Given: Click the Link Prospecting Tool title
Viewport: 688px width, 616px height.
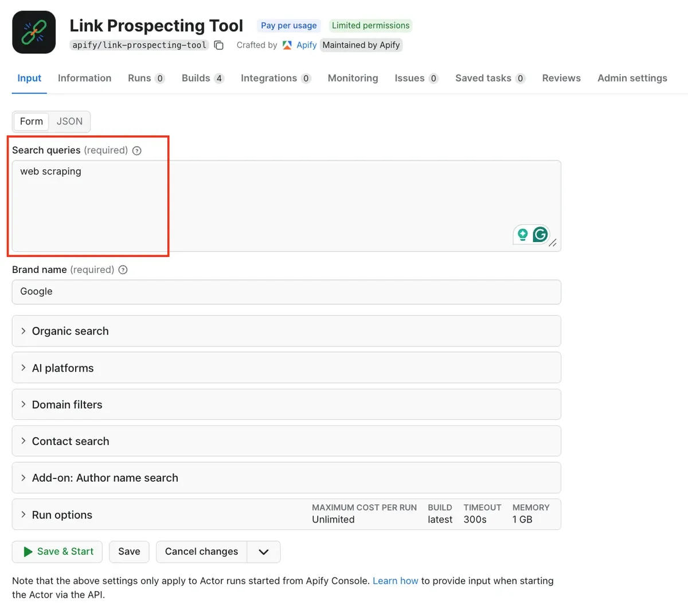Looking at the screenshot, I should click(156, 26).
